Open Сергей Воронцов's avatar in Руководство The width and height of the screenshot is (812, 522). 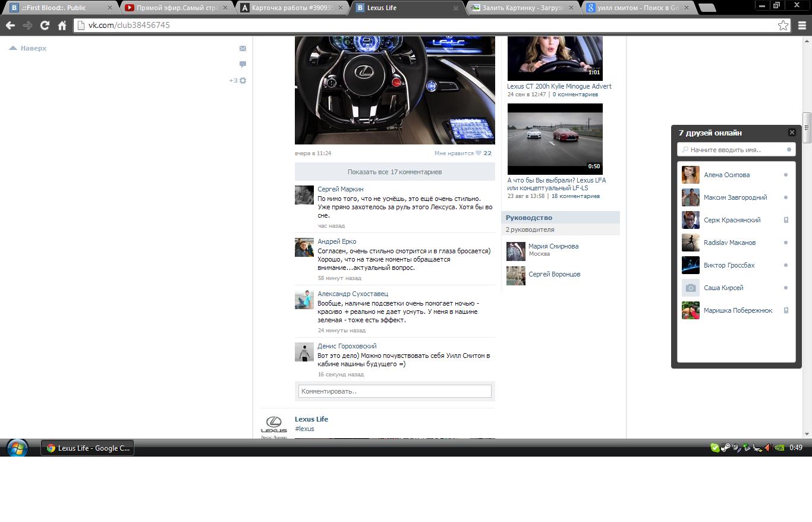click(516, 276)
